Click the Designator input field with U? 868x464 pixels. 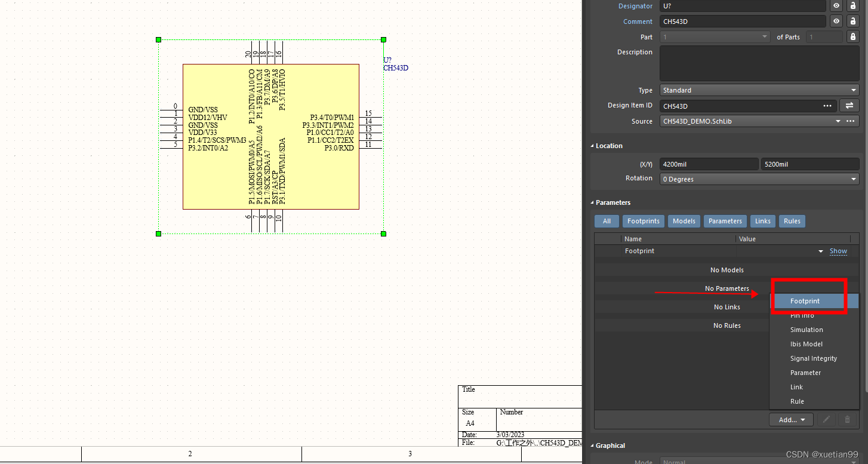pyautogui.click(x=743, y=6)
